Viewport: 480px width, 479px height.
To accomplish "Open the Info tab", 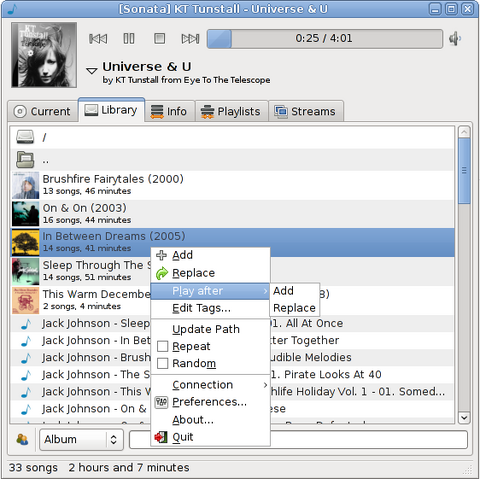I will tap(169, 111).
